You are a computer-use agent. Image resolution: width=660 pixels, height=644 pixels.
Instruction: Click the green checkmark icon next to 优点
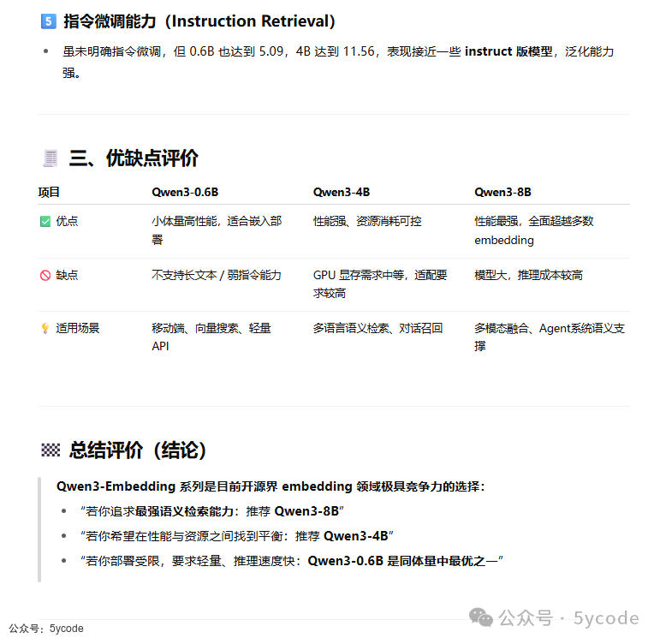pos(45,221)
